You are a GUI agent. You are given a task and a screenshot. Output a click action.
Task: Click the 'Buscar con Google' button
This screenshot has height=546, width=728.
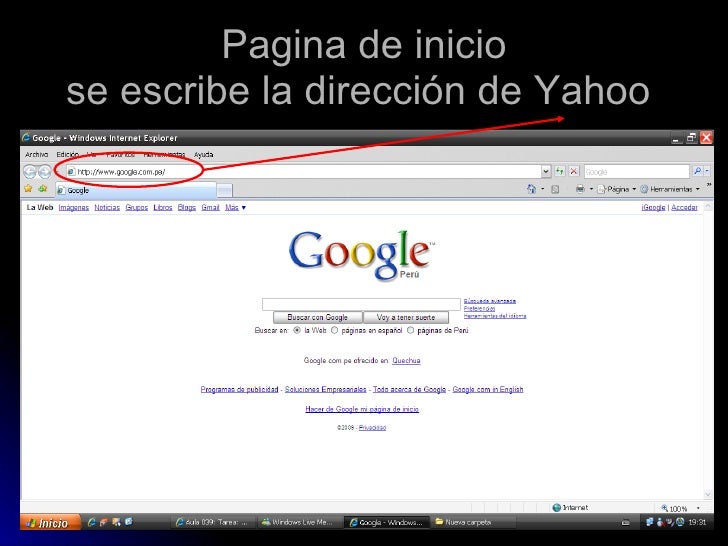click(x=318, y=318)
